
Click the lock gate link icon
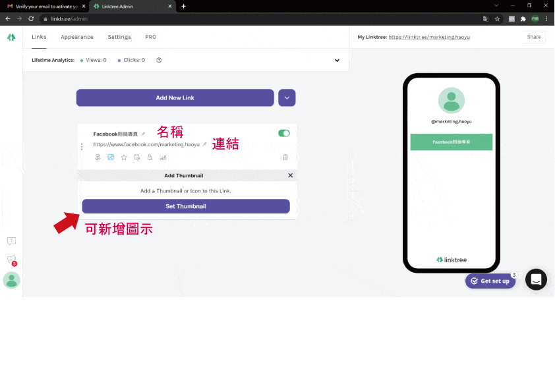point(150,157)
